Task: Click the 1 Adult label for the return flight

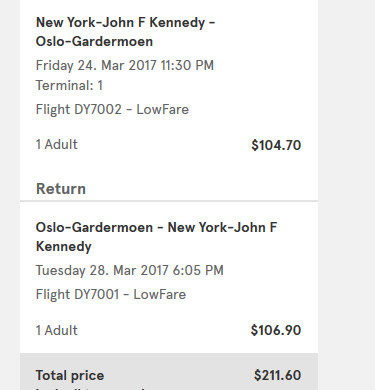Action: (x=57, y=330)
